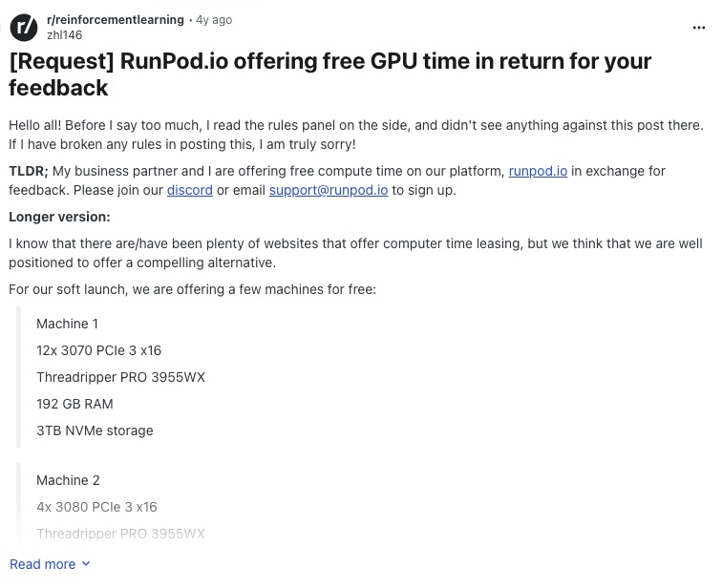Open the discord invite link
The width and height of the screenshot is (722, 588).
pos(189,190)
